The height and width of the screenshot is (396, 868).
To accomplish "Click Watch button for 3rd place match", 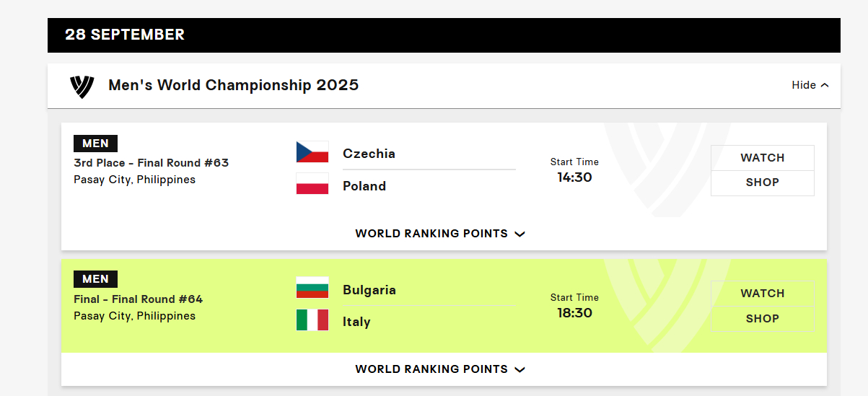I will click(763, 158).
